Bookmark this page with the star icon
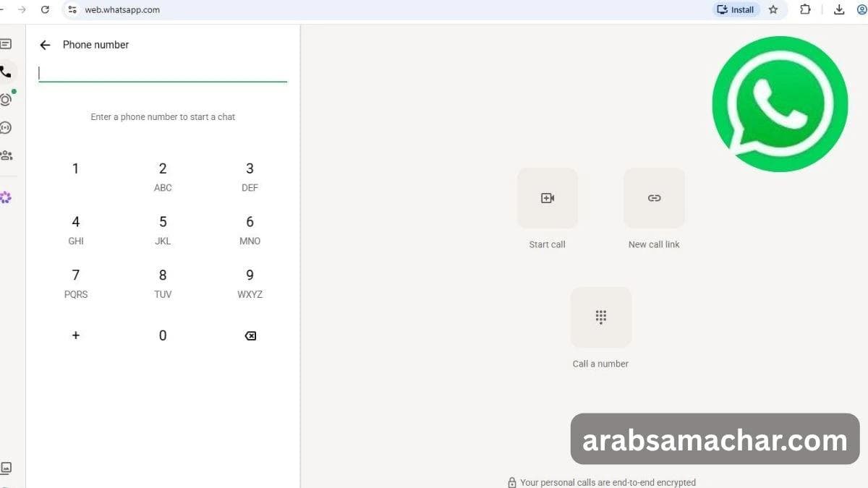The width and height of the screenshot is (868, 488). click(x=773, y=9)
